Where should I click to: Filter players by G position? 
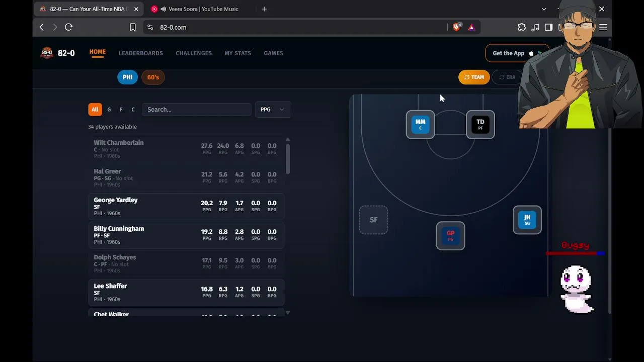click(x=109, y=110)
